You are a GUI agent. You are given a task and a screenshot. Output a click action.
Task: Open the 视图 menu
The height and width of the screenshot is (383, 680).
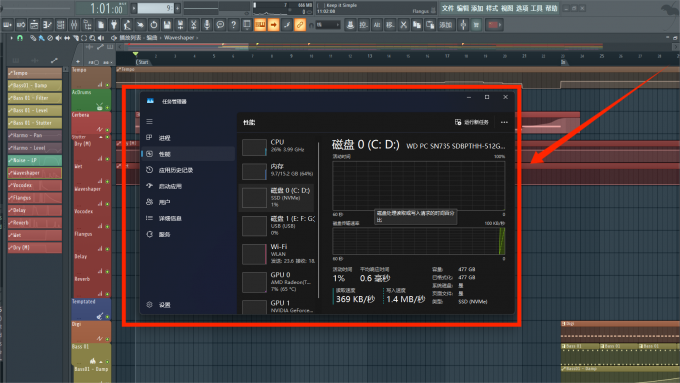click(x=507, y=8)
